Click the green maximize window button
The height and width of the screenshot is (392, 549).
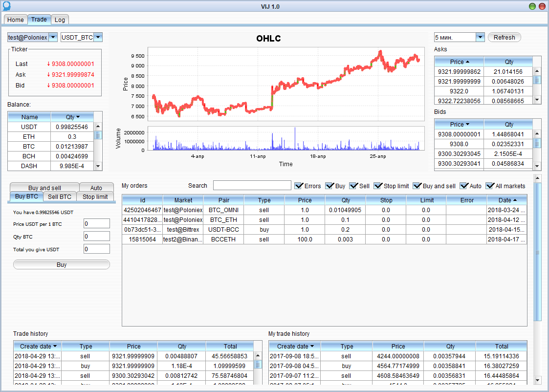532,6
